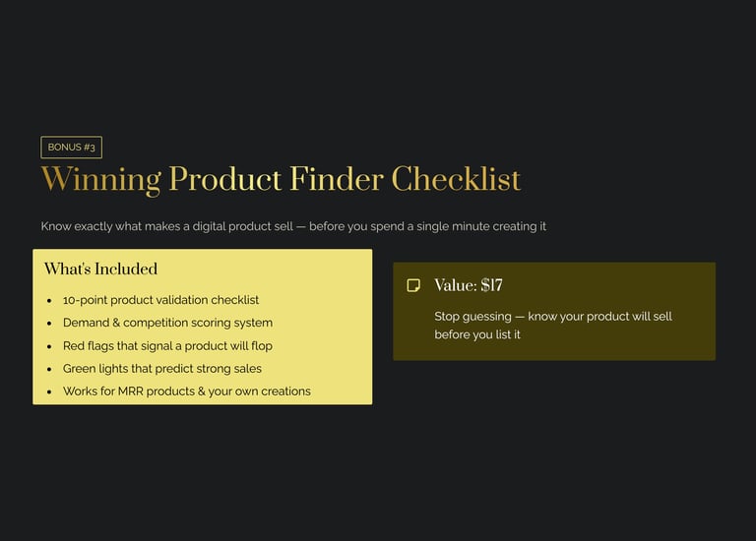Screen dimensions: 756x541
Task: Click the word "Product" in the title
Action: coord(224,180)
